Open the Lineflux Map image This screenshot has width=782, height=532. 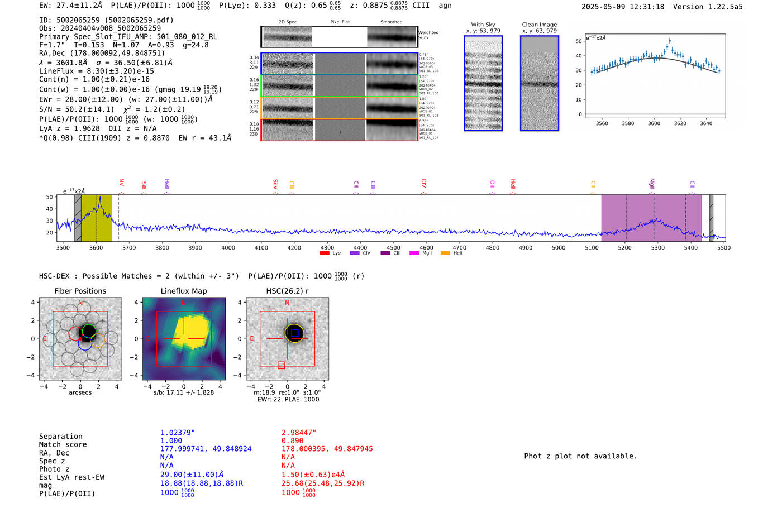pos(184,338)
